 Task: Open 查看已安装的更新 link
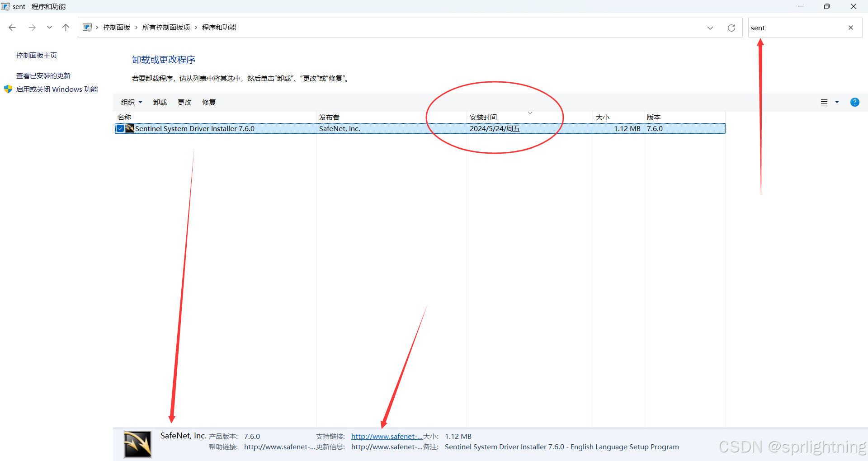[43, 76]
